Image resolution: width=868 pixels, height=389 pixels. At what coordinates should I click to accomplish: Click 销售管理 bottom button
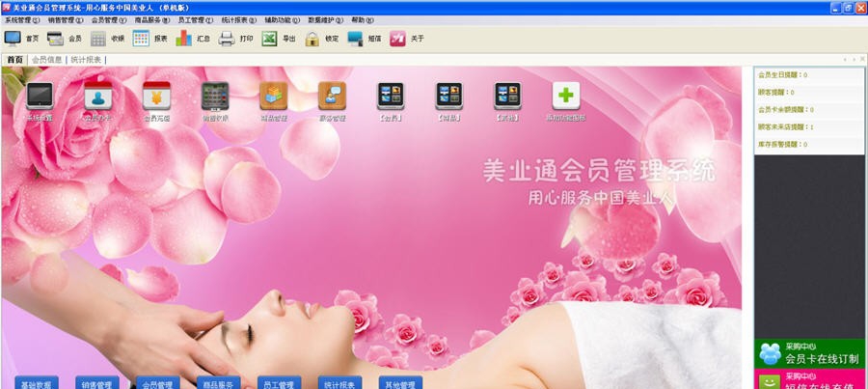point(96,383)
